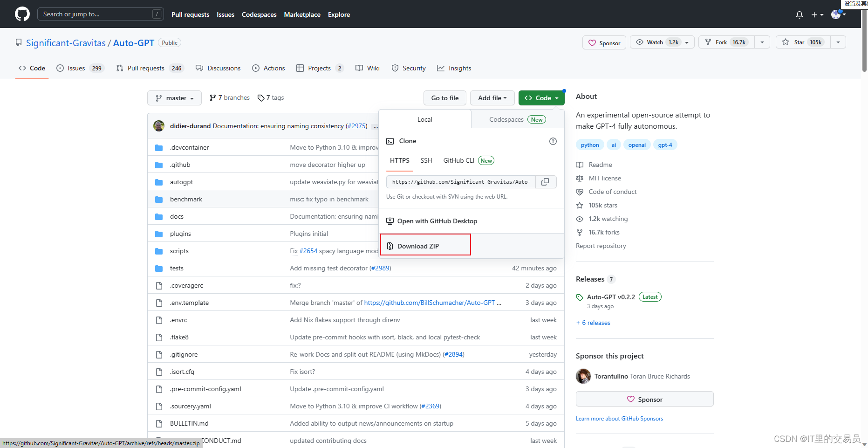Open the 7 branches link
868x448 pixels.
coord(230,98)
